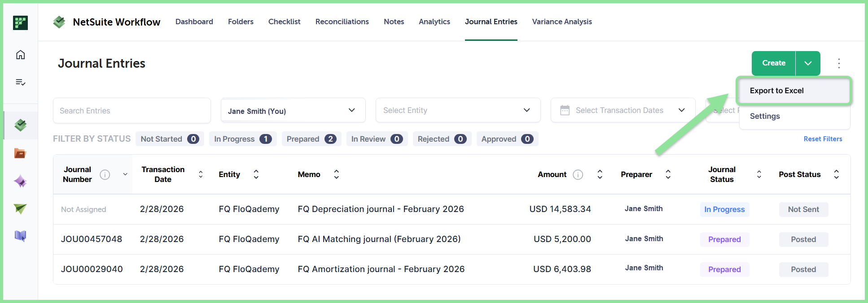This screenshot has height=303, width=868.
Task: Show info tooltip for Journal Number column
Action: point(105,175)
